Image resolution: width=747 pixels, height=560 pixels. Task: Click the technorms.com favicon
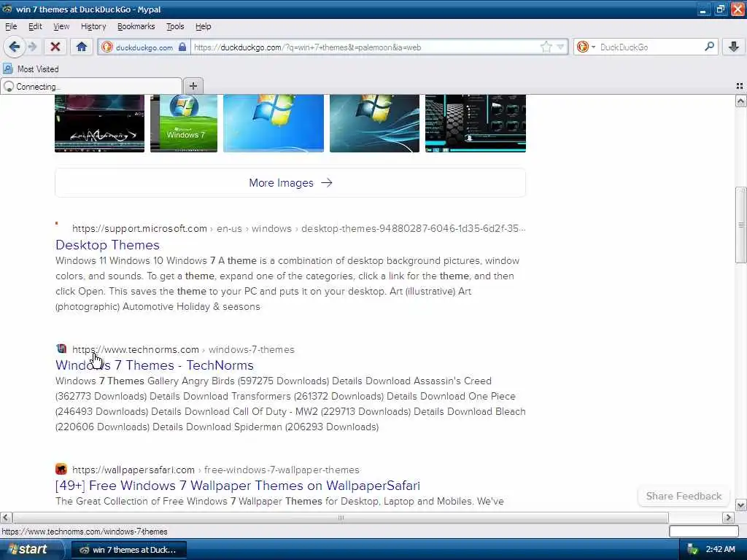tap(61, 349)
